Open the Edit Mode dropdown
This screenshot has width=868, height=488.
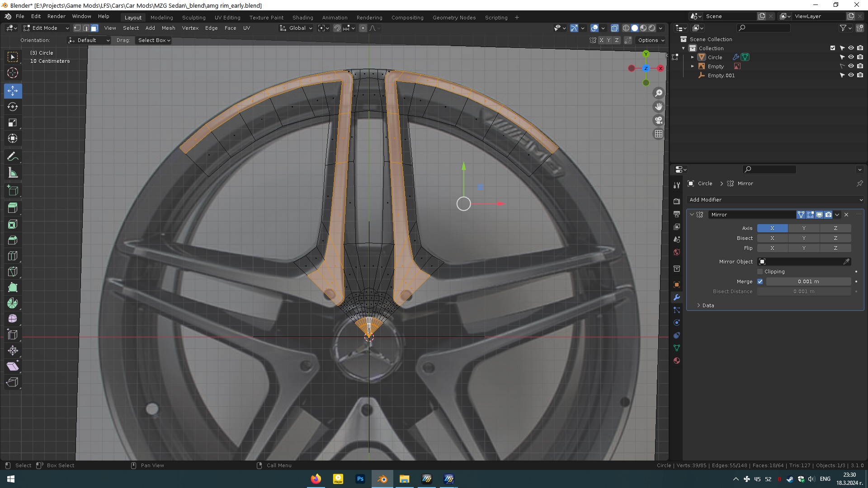point(46,28)
